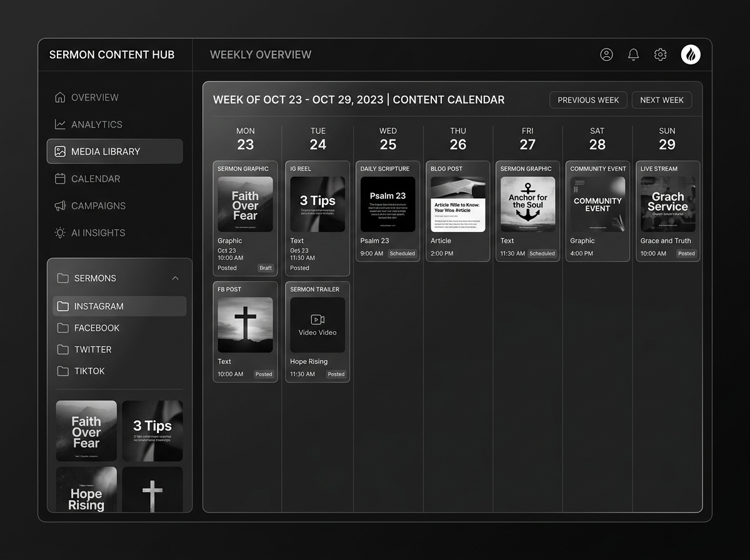750x560 pixels.
Task: Click the Scheduled badge on Daily Scripture
Action: [402, 254]
